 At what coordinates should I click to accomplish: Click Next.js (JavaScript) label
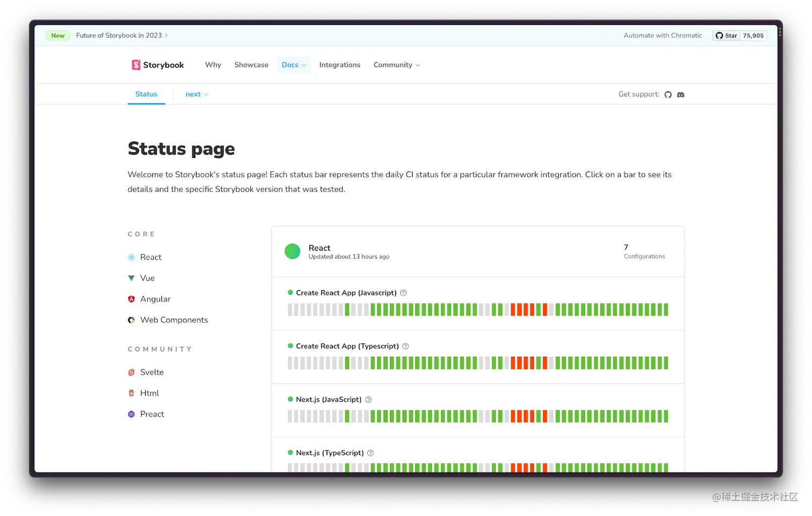pyautogui.click(x=329, y=399)
